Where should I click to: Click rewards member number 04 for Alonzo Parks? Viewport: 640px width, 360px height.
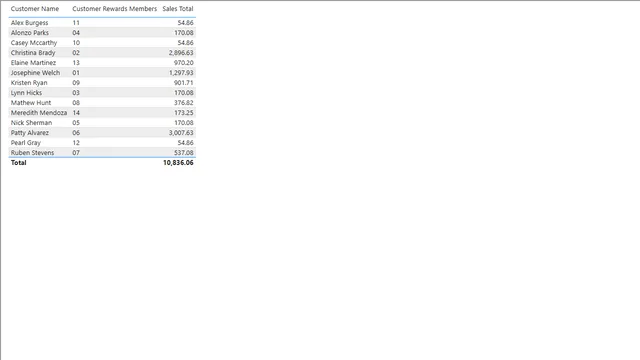[x=76, y=33]
